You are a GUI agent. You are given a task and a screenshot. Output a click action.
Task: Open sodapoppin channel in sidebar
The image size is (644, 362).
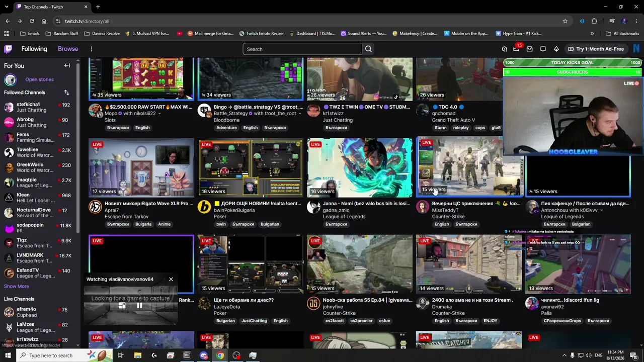click(38, 228)
